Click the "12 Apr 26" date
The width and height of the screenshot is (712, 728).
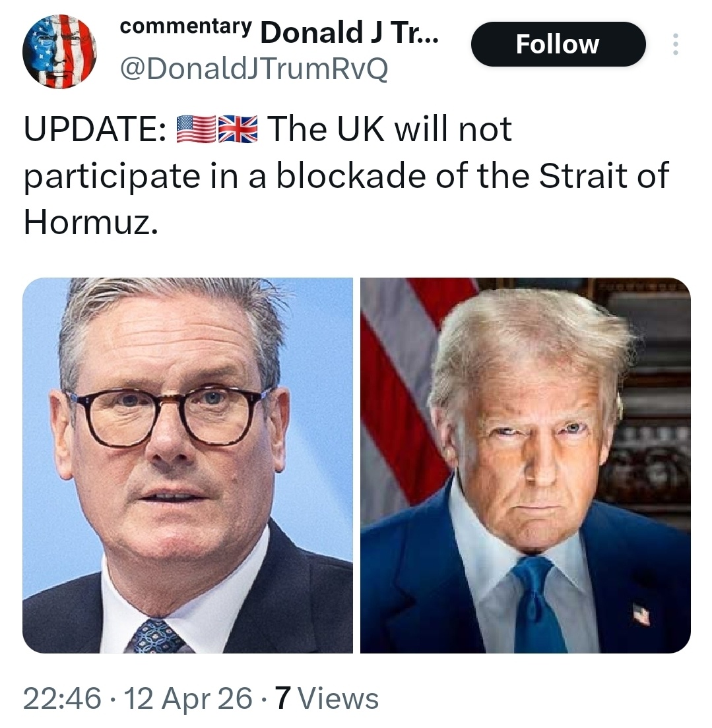188,698
